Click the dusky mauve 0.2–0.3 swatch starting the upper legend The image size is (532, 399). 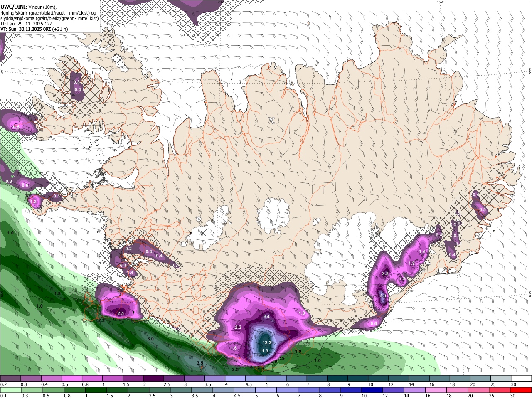tap(10, 379)
